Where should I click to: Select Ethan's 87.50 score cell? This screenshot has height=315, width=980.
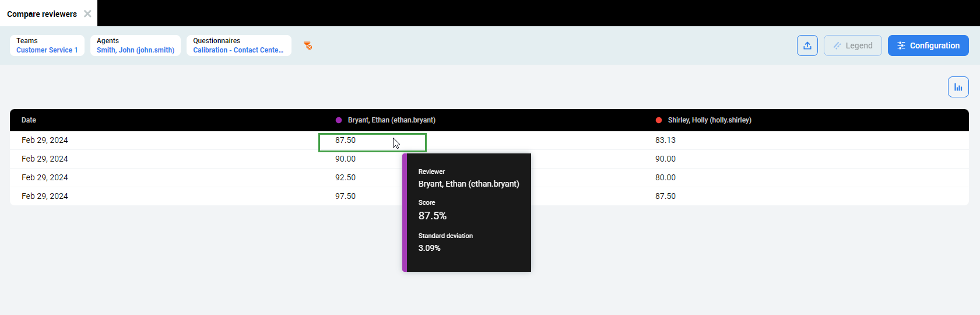click(346, 141)
